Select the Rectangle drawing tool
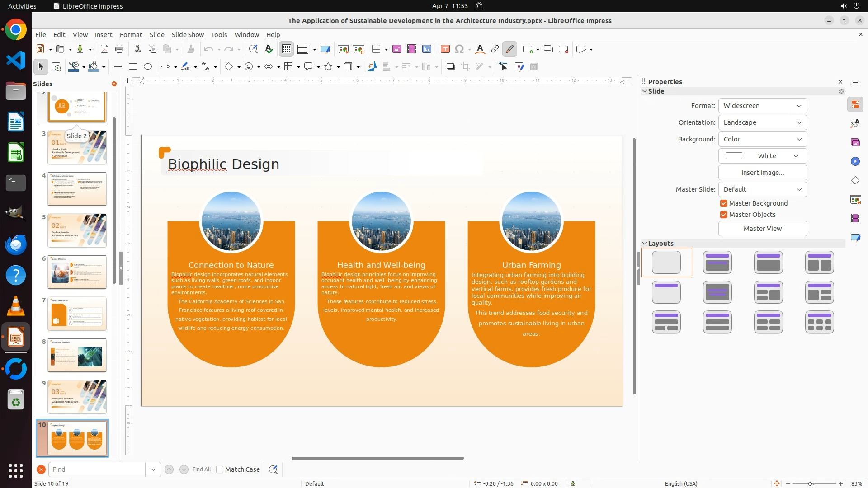This screenshot has height=488, width=868. (133, 67)
